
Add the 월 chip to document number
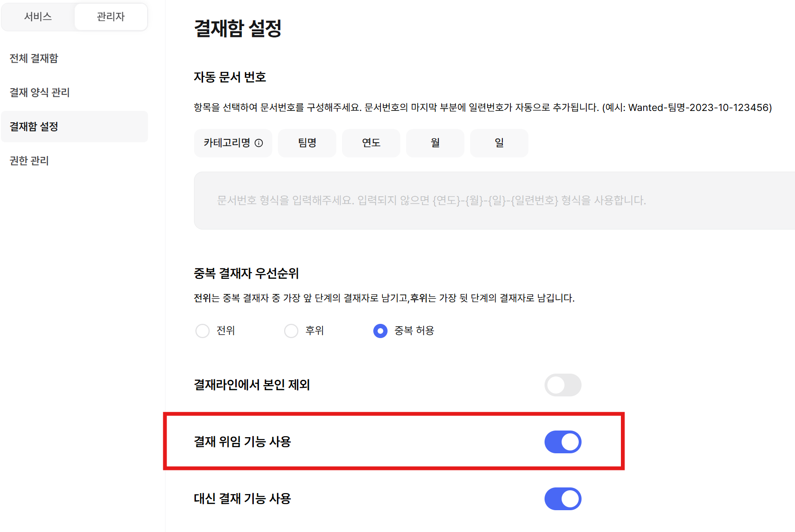435,143
